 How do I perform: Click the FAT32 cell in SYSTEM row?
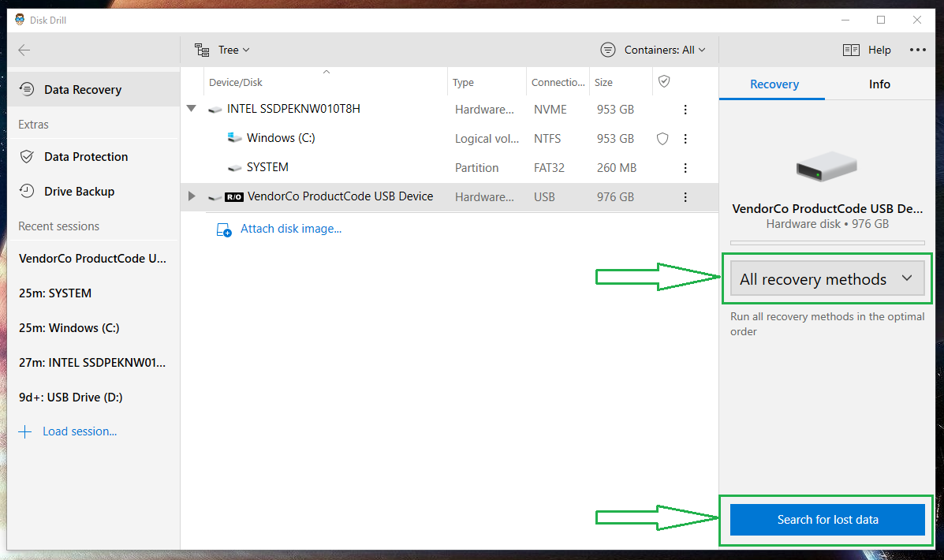click(x=549, y=168)
